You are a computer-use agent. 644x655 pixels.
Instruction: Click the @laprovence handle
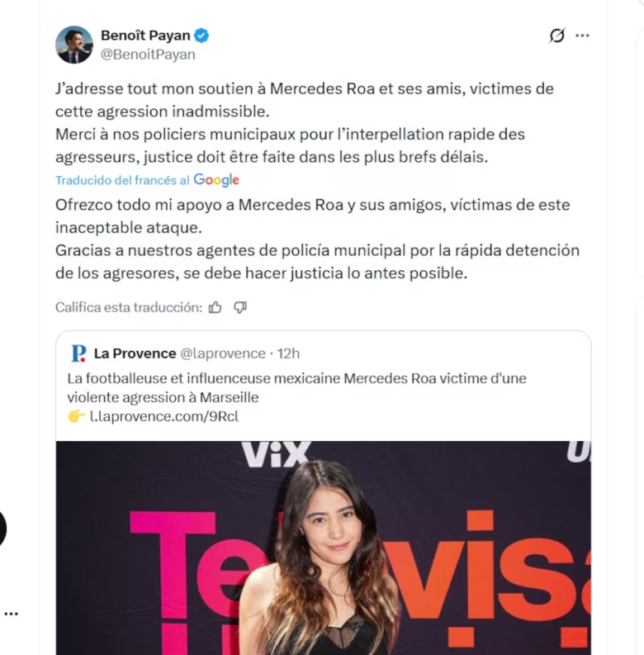[223, 354]
